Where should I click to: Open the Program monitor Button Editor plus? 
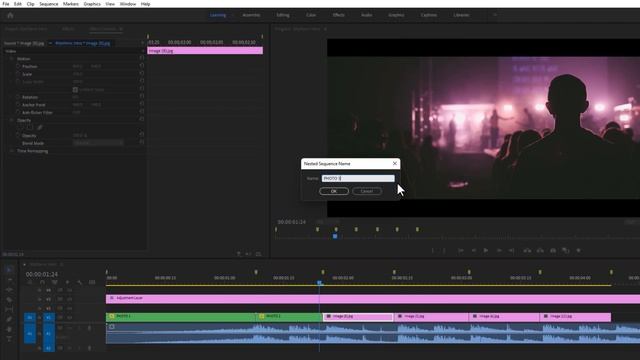(x=578, y=251)
